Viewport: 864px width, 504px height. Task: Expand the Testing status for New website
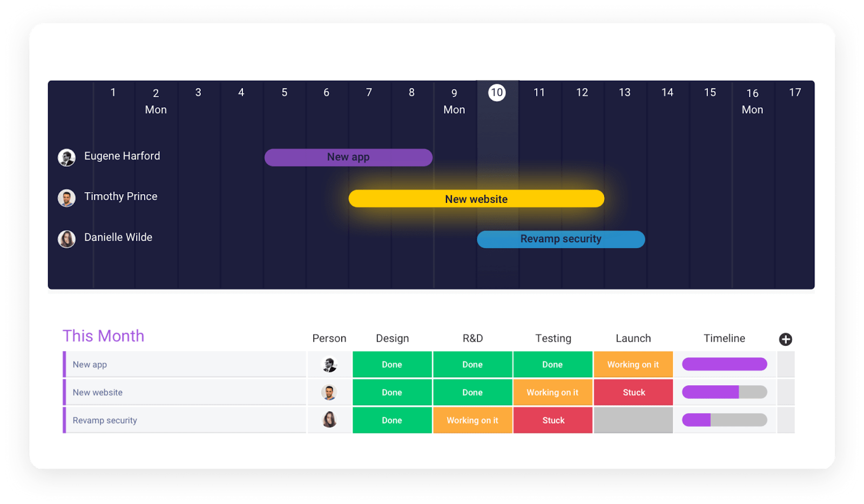(x=552, y=392)
